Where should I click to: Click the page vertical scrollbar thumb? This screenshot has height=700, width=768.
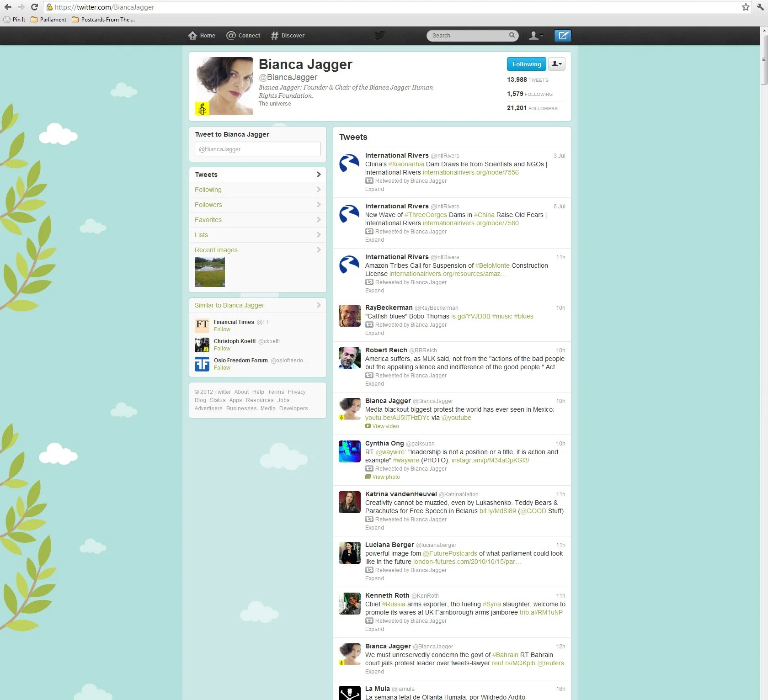click(x=764, y=59)
